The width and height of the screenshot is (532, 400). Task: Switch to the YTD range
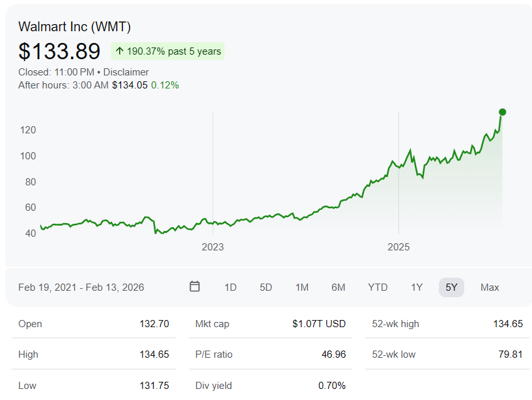(378, 287)
